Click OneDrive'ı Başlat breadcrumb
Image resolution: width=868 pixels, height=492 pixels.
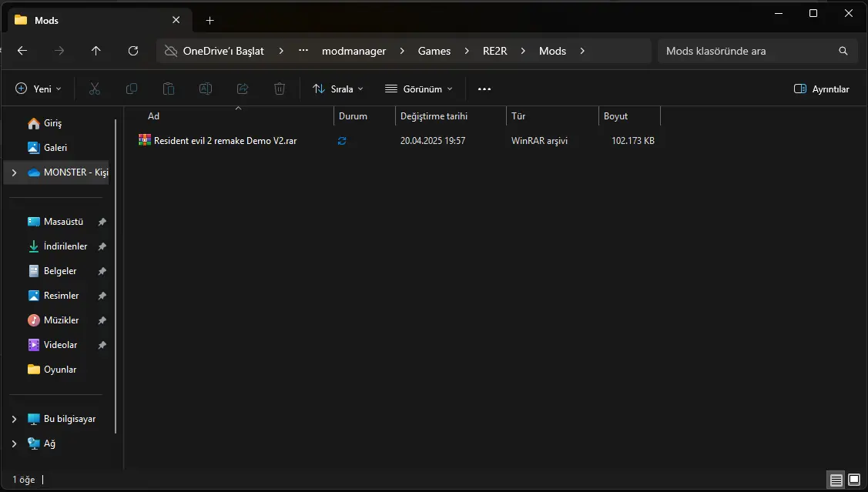click(223, 51)
